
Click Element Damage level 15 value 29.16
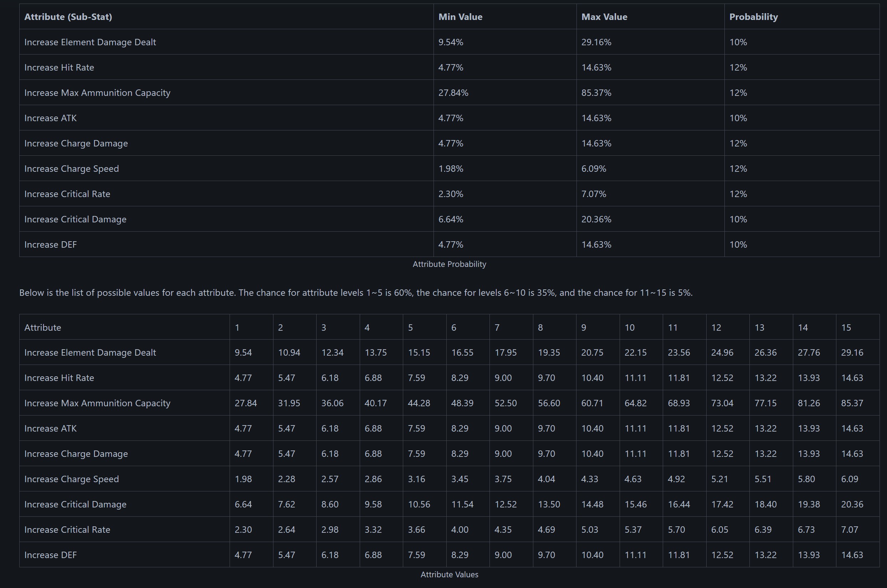pos(852,353)
